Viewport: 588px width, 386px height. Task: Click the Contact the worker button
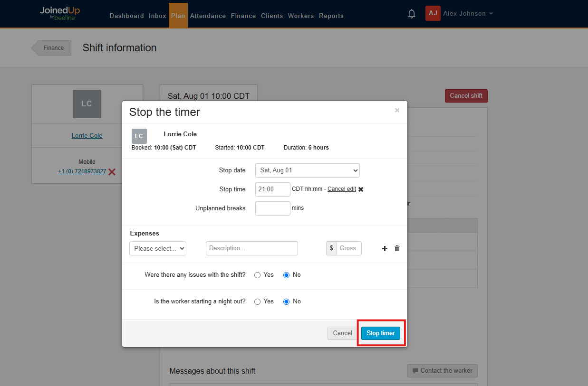[x=442, y=371]
